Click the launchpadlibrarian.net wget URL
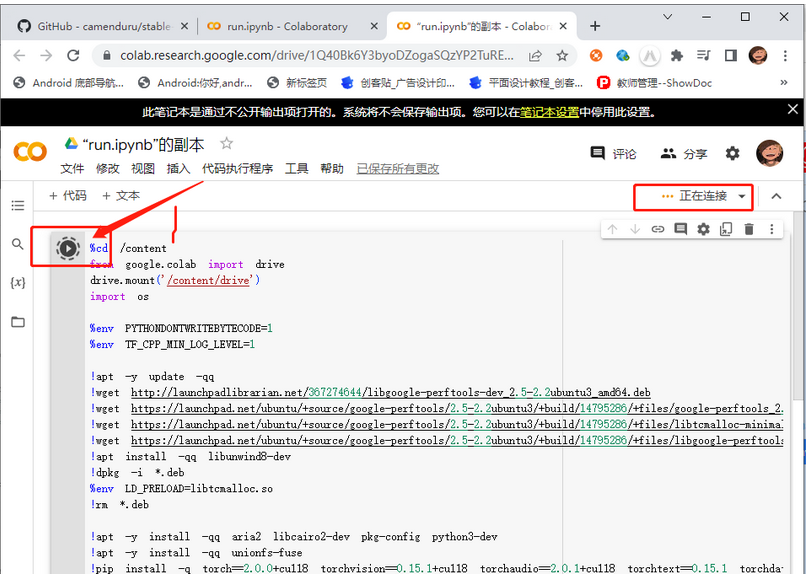 click(391, 393)
